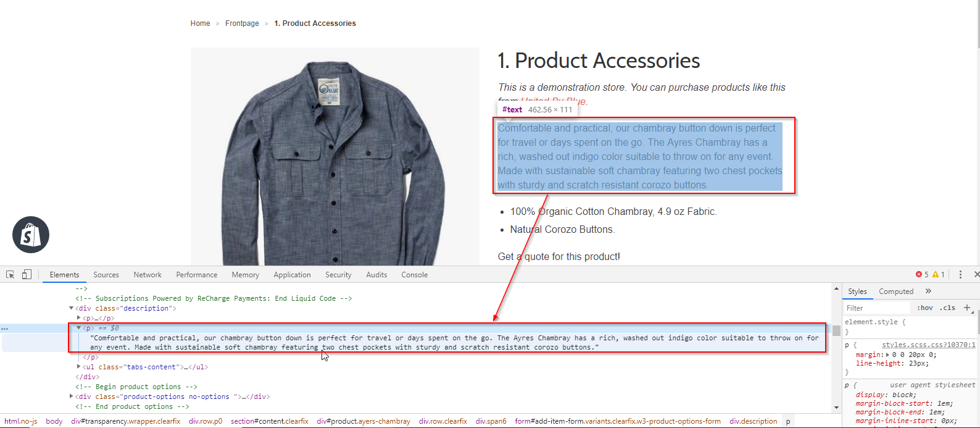Show more Styles pane tabs chevron
Screen dimensions: 980x428
coord(928,291)
